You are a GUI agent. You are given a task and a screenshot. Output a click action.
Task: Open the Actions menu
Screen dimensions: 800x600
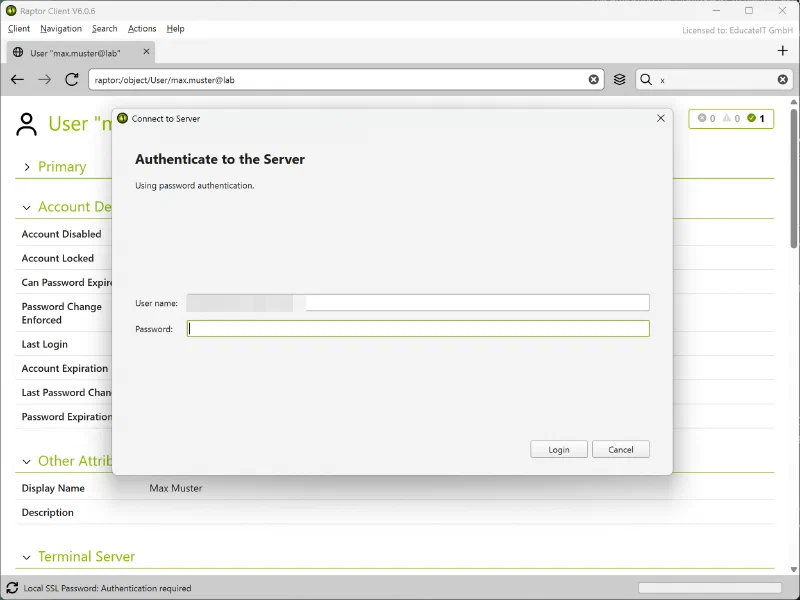[142, 29]
